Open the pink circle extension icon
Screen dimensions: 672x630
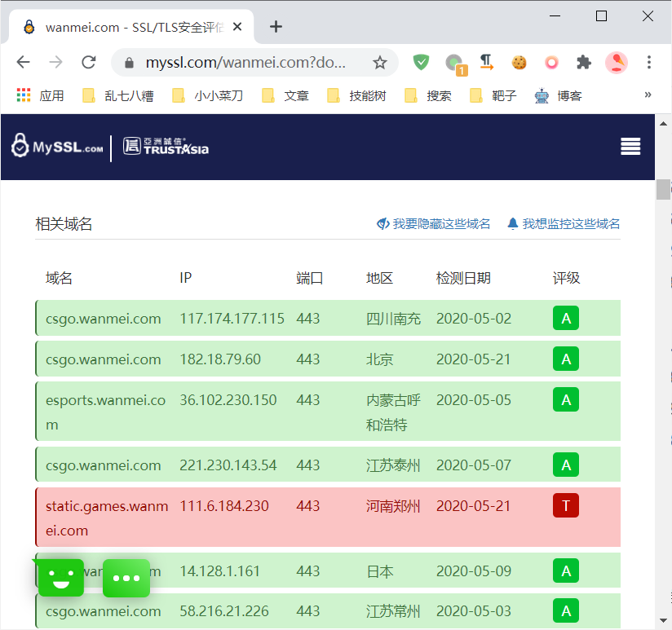point(551,63)
